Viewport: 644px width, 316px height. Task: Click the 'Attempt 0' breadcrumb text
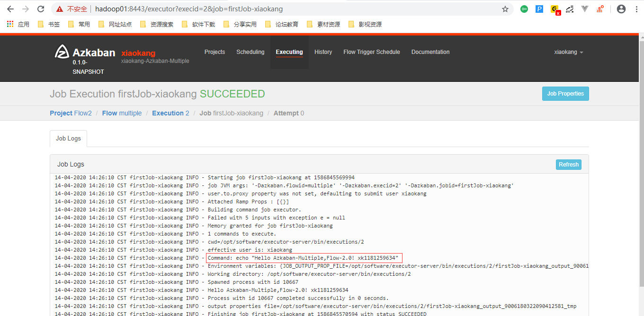point(289,113)
